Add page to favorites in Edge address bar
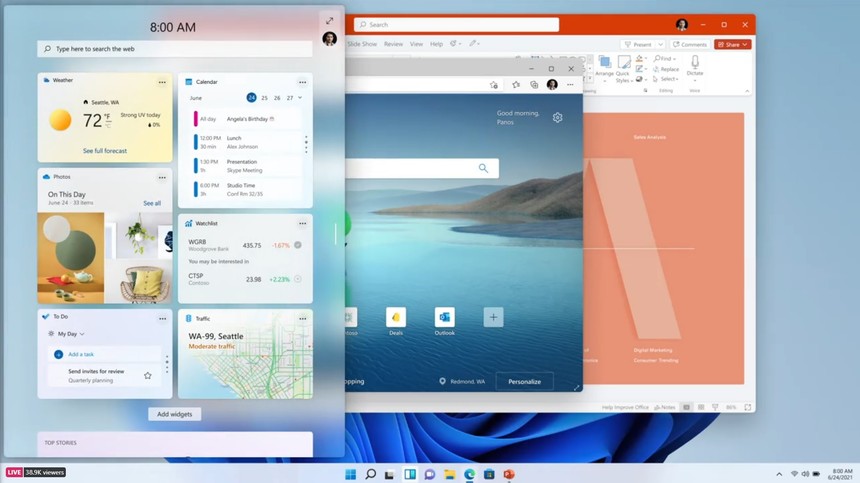Screen dimensions: 860x483 [x=494, y=84]
